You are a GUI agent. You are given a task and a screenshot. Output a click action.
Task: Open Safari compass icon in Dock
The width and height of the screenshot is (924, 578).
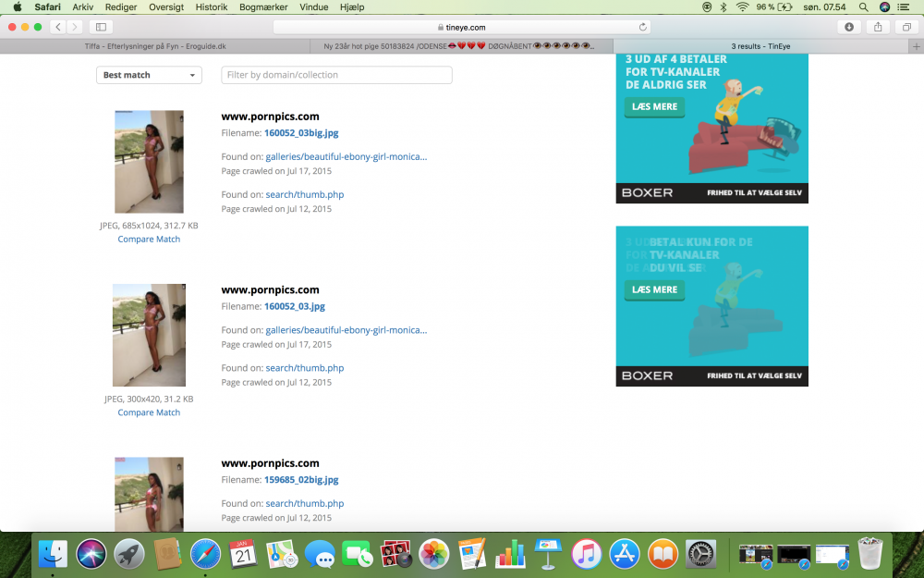[x=205, y=554]
